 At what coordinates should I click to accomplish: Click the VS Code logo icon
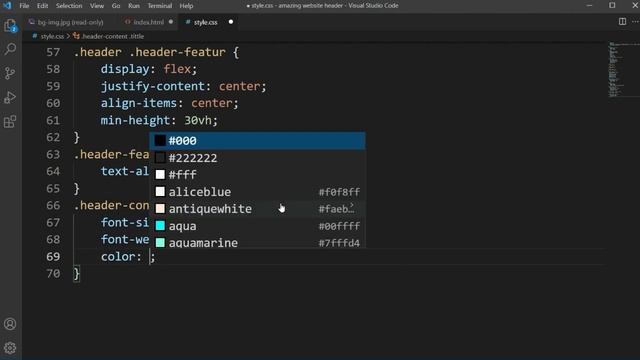[7, 6]
